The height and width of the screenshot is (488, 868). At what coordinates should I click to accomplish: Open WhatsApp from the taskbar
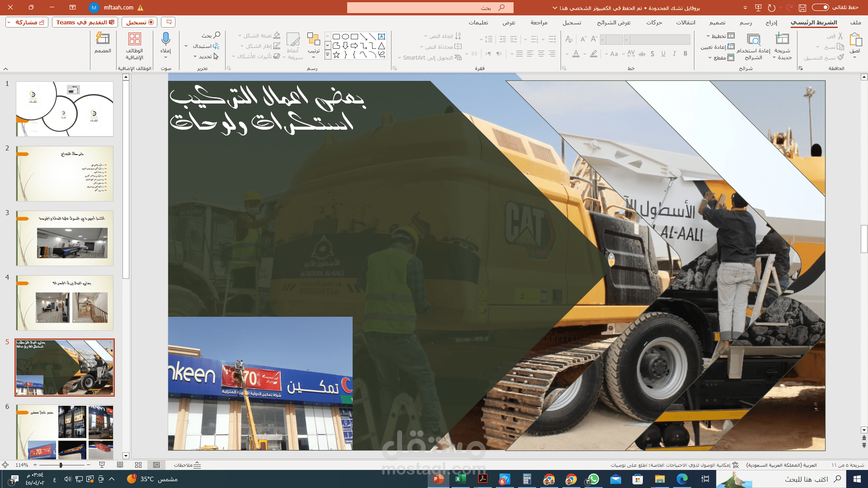pos(593,479)
